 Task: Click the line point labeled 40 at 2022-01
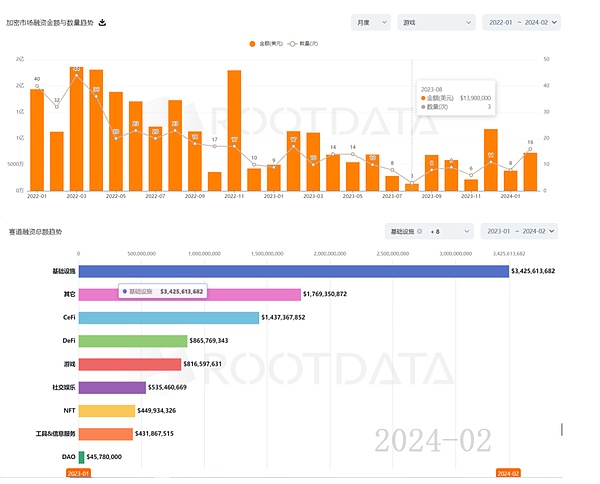[x=37, y=87]
